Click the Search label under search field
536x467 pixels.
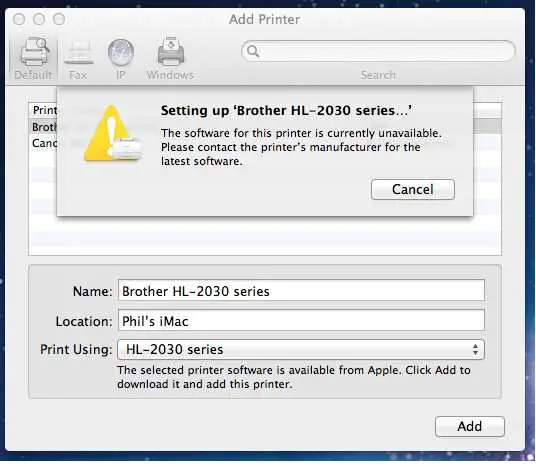378,75
